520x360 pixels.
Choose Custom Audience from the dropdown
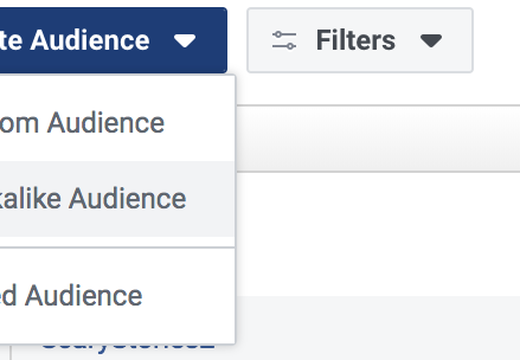pyautogui.click(x=117, y=123)
